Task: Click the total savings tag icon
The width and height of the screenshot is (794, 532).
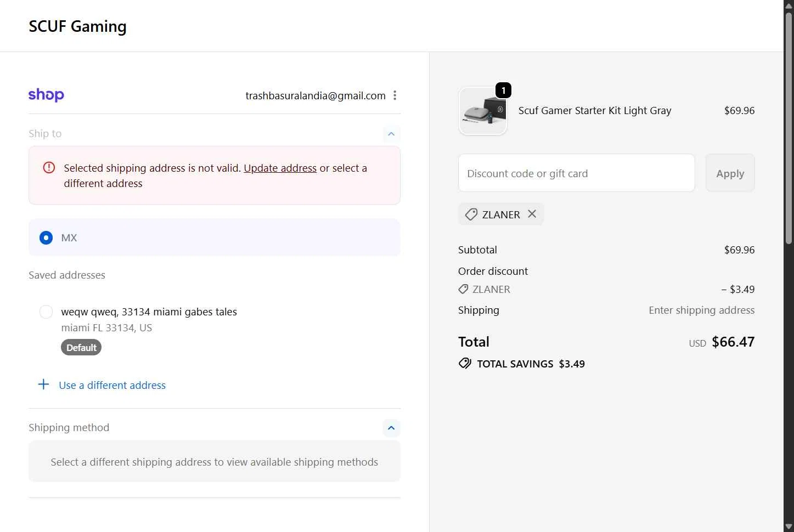Action: (465, 364)
